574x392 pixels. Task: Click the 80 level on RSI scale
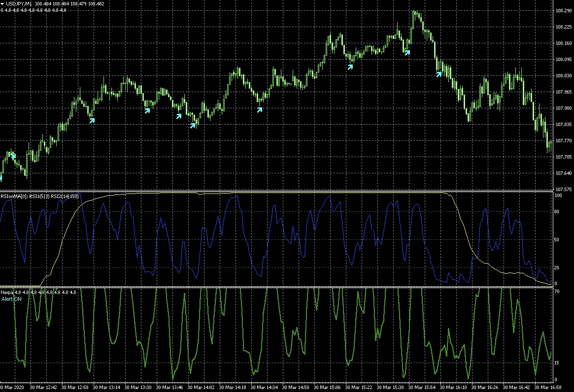click(x=556, y=212)
